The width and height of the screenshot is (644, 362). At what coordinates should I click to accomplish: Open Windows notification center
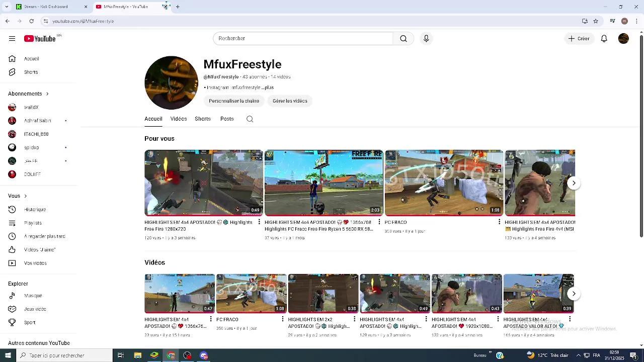[x=633, y=355]
